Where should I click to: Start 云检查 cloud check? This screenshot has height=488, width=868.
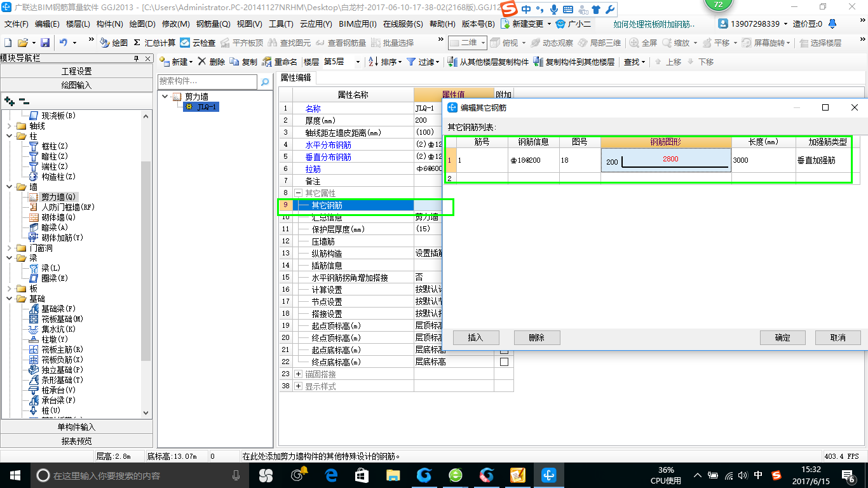(x=198, y=43)
